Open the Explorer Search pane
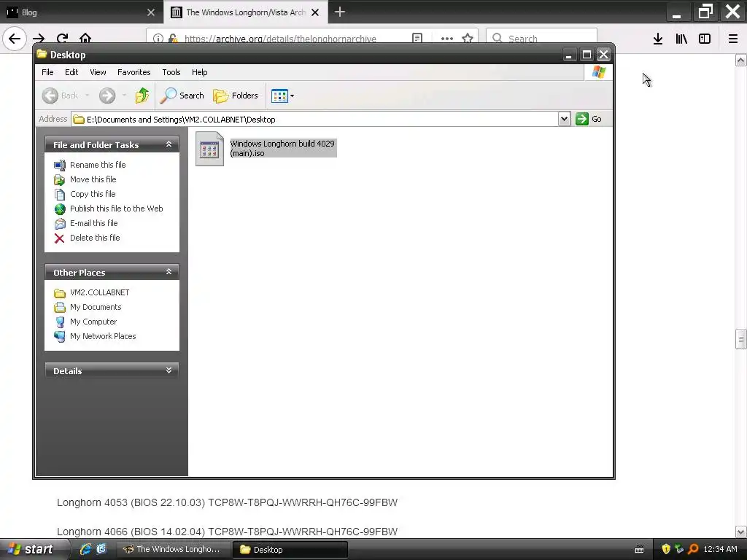The height and width of the screenshot is (560, 747). (182, 96)
